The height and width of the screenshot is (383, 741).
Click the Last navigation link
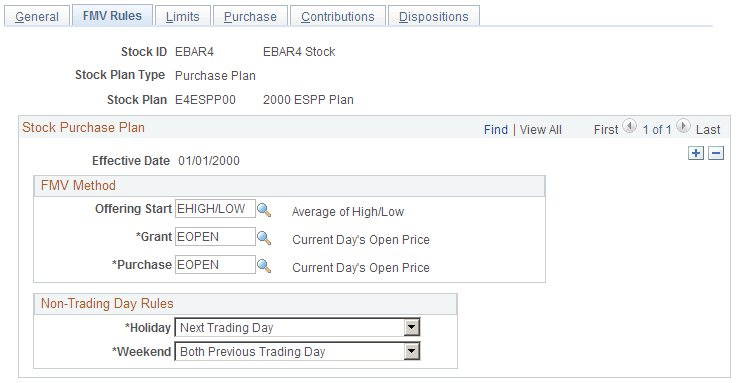tap(708, 130)
